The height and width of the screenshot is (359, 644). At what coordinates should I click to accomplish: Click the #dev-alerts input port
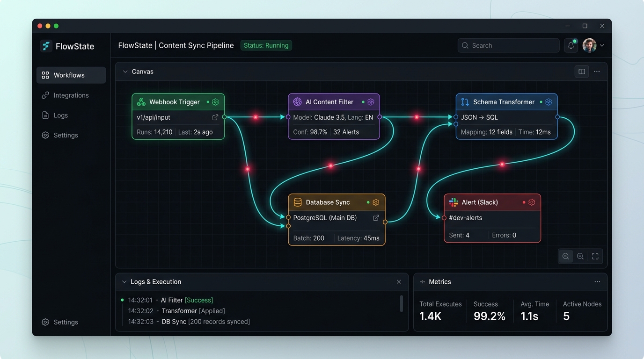tap(444, 218)
